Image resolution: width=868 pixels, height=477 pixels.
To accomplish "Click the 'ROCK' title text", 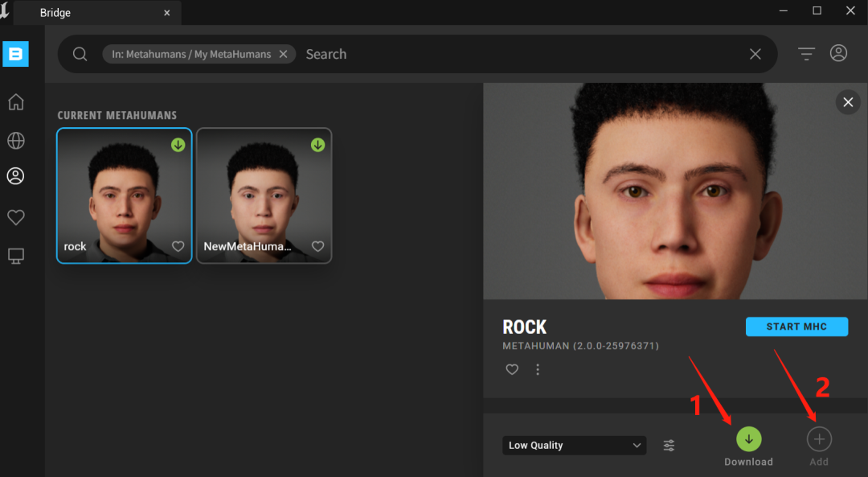I will coord(524,327).
